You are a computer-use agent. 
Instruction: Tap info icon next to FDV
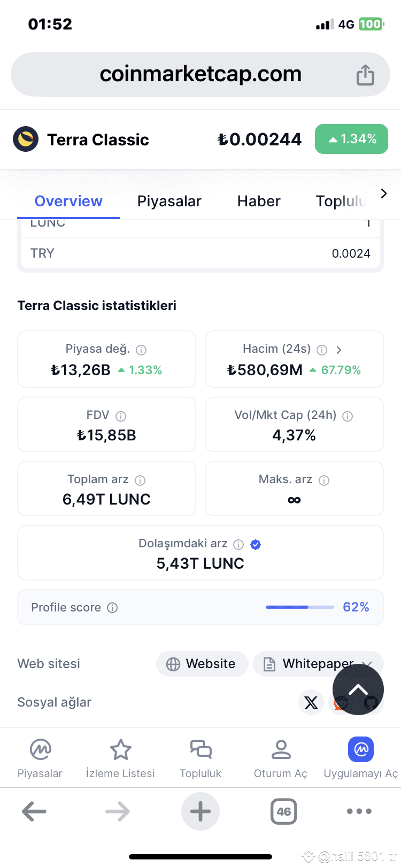pos(121,416)
